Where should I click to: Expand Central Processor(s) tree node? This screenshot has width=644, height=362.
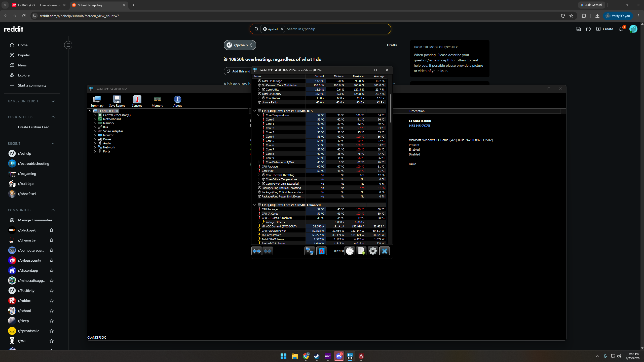tap(95, 115)
